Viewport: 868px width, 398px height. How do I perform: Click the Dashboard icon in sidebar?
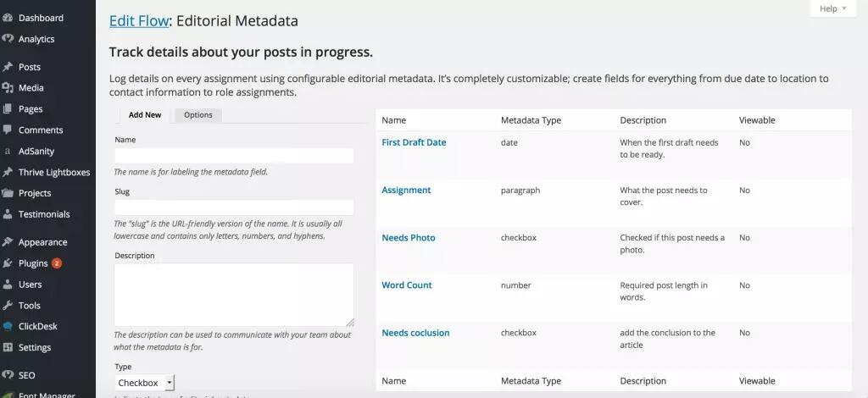tap(8, 18)
